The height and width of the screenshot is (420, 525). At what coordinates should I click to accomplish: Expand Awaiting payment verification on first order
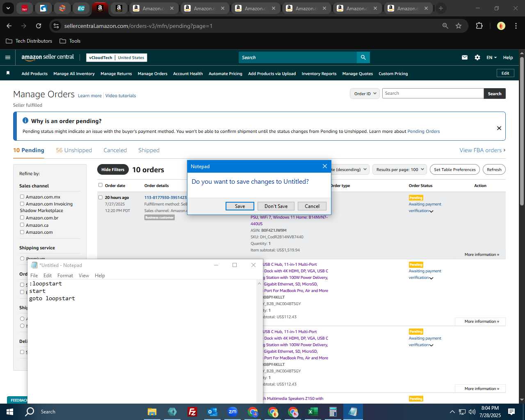[431, 211]
